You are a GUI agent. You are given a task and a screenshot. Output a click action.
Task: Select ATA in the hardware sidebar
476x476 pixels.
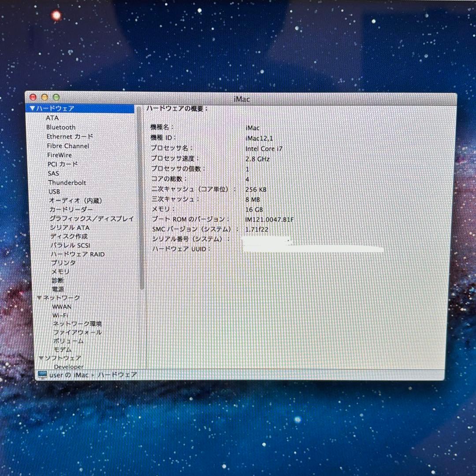53,118
